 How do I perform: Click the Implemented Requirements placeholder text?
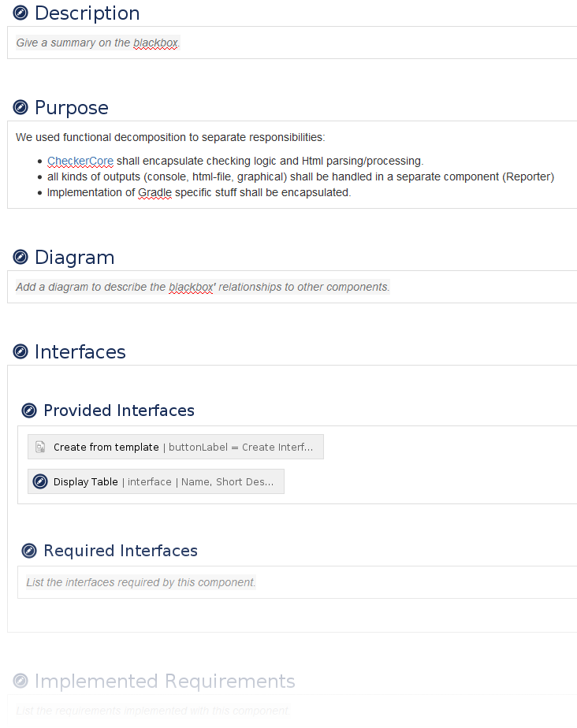(153, 711)
